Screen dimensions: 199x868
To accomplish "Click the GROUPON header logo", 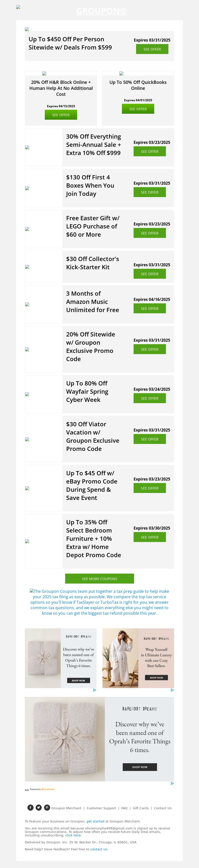I will click(101, 11).
